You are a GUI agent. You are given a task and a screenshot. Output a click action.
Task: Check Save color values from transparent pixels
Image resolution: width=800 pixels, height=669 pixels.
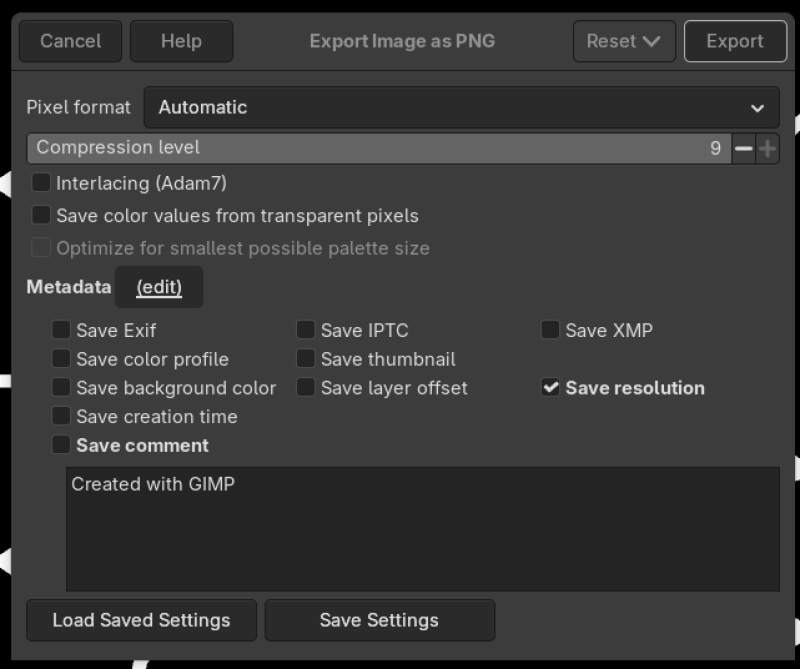click(x=41, y=214)
